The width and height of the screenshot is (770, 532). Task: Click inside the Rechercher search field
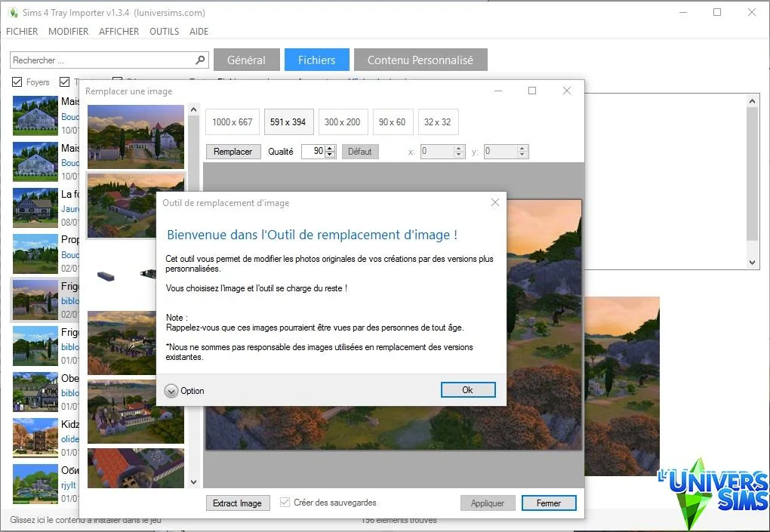(102, 60)
